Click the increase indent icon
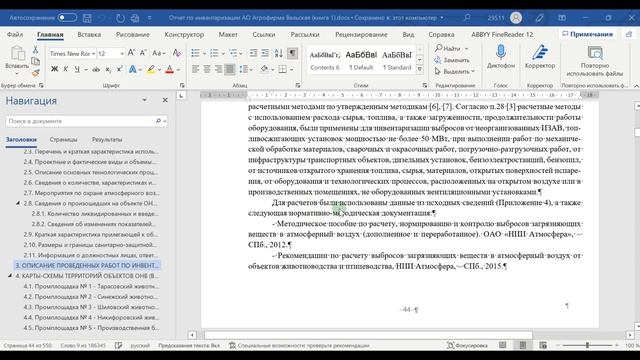 pyautogui.click(x=265, y=53)
